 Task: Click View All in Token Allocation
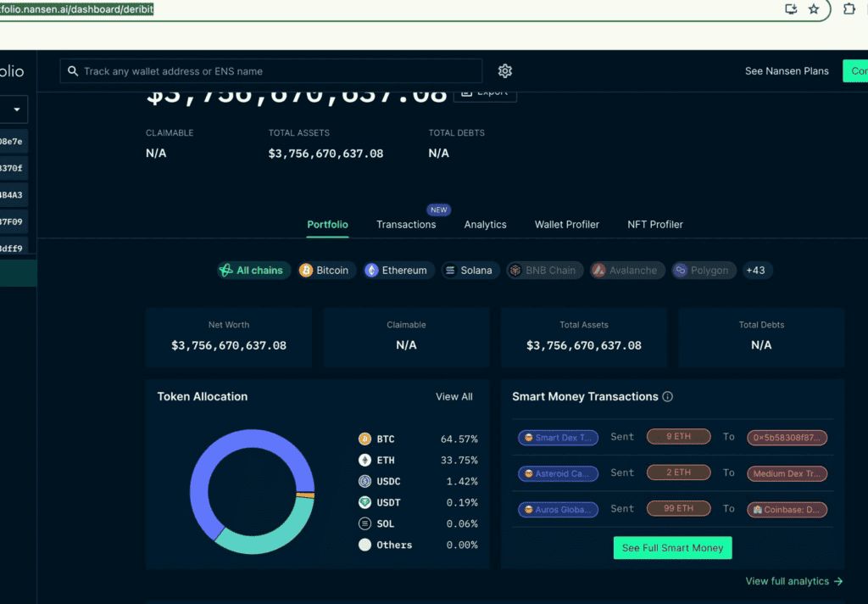point(454,397)
